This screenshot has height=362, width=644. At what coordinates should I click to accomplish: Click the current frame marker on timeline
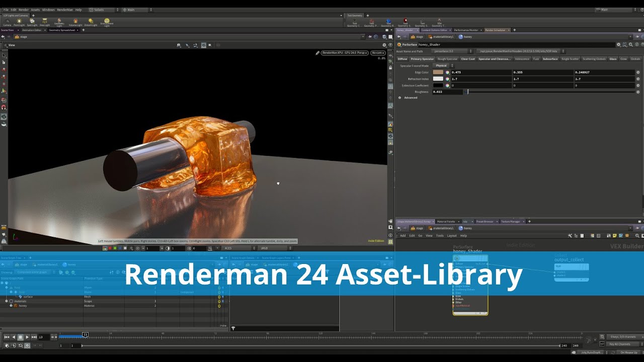coord(85,335)
